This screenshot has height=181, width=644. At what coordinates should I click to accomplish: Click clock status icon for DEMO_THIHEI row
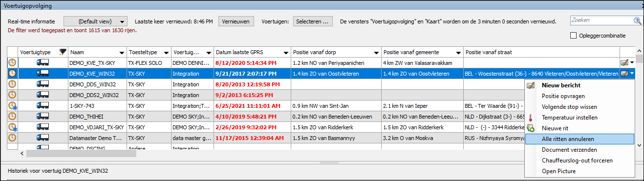point(12,116)
